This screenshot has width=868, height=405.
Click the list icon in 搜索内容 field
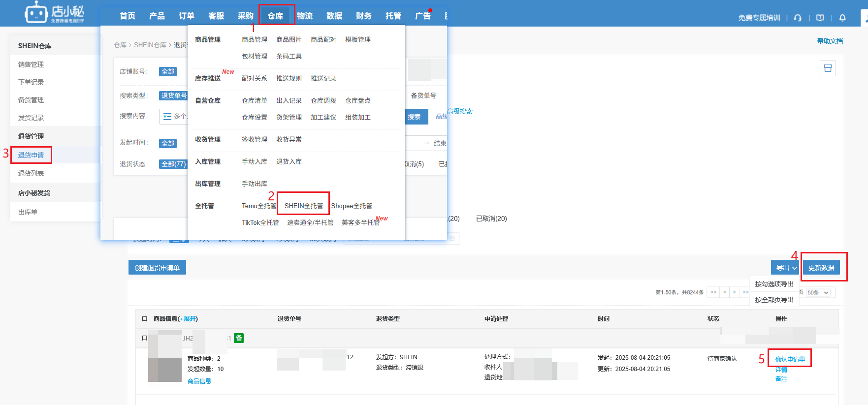[167, 117]
